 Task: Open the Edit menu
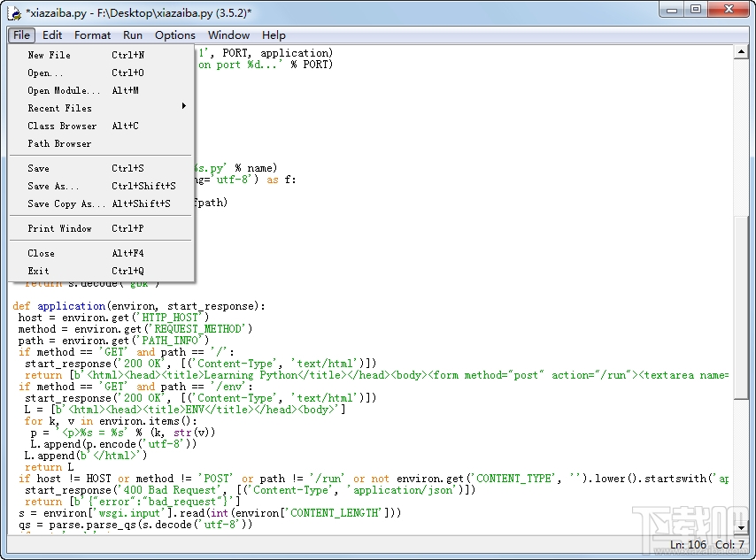click(x=52, y=35)
